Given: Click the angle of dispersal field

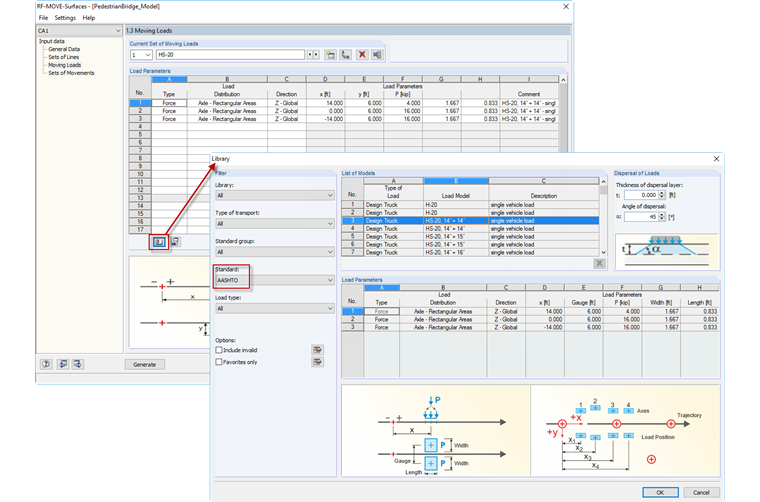Looking at the screenshot, I should 641,217.
